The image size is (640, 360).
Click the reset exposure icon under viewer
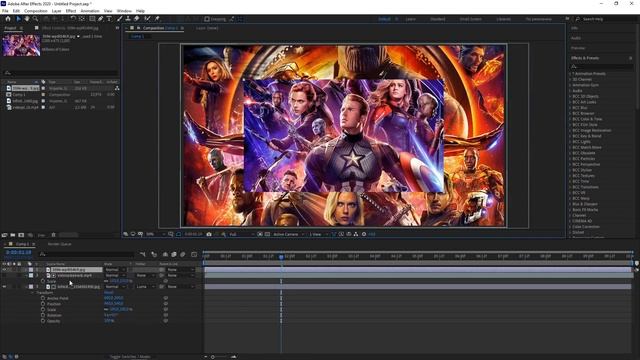pos(364,234)
